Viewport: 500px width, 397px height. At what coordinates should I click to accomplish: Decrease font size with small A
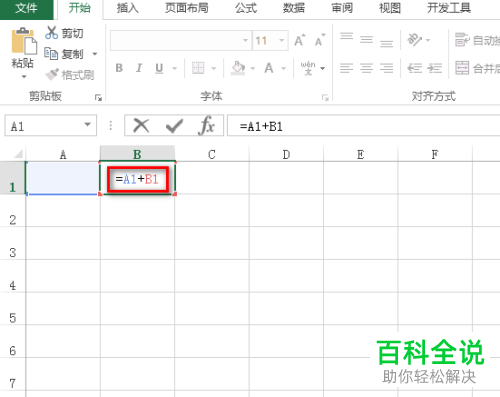pos(320,40)
